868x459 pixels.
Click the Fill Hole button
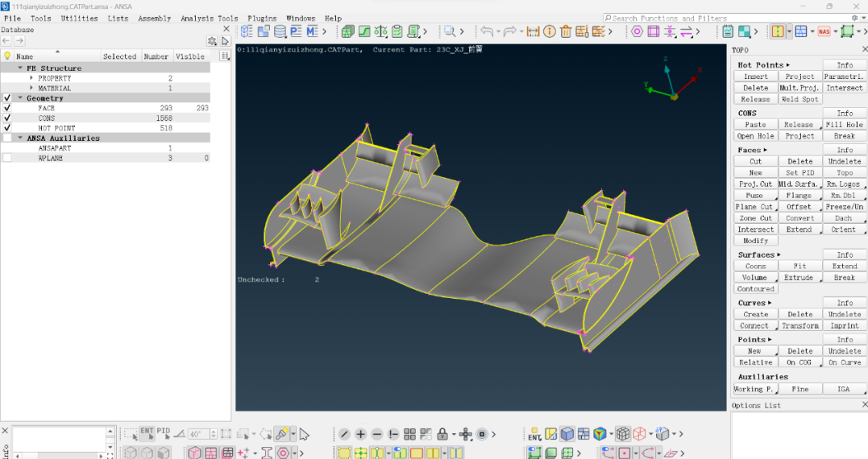pyautogui.click(x=844, y=125)
